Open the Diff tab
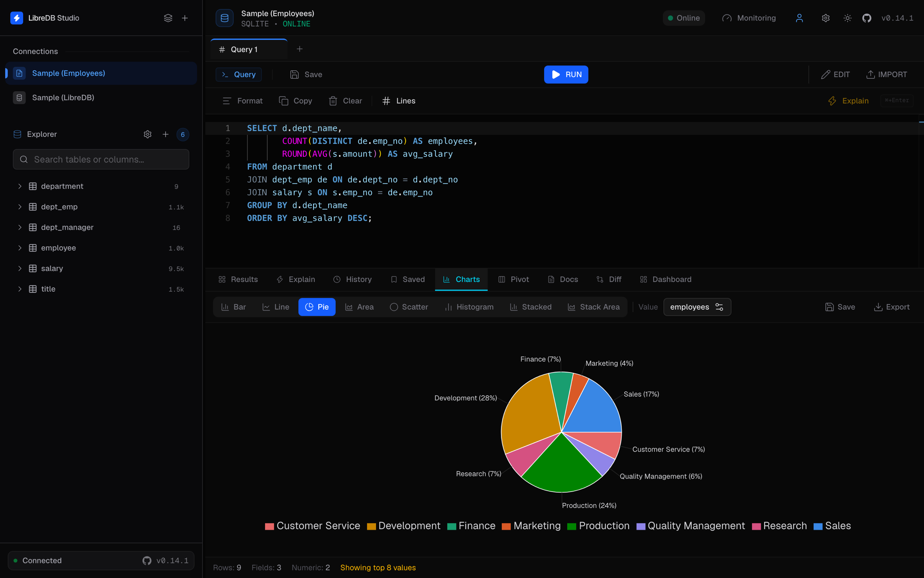This screenshot has width=924, height=578. click(x=609, y=280)
